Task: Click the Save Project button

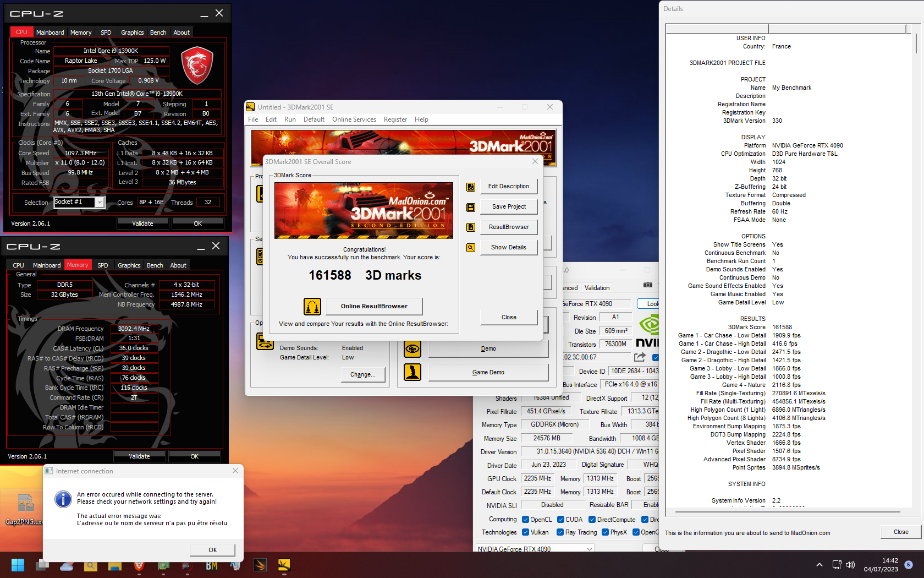Action: [x=509, y=206]
